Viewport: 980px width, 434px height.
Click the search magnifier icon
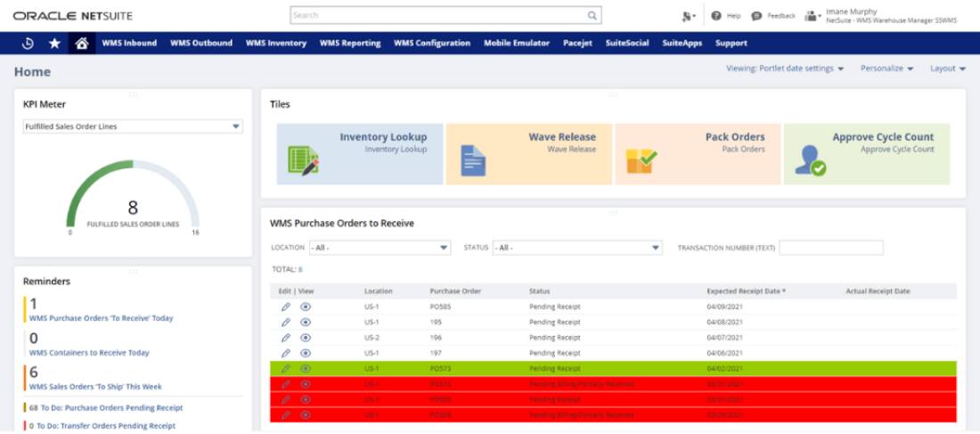592,16
